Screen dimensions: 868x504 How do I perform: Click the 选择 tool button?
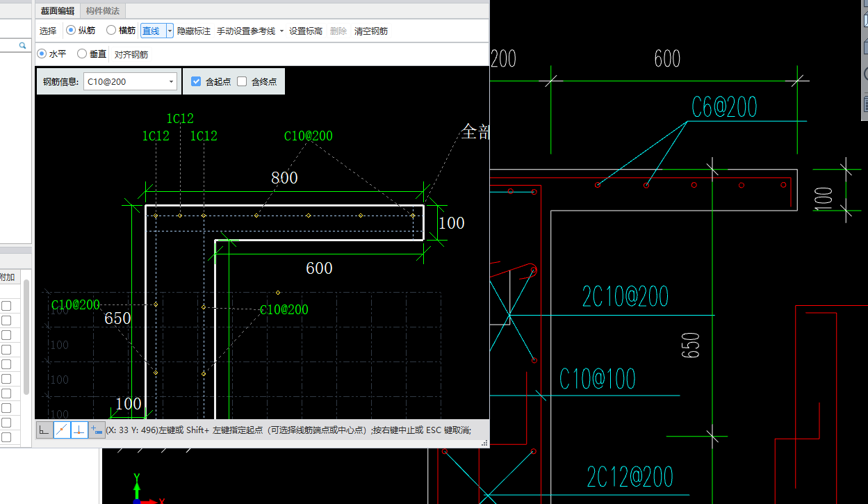[x=48, y=31]
